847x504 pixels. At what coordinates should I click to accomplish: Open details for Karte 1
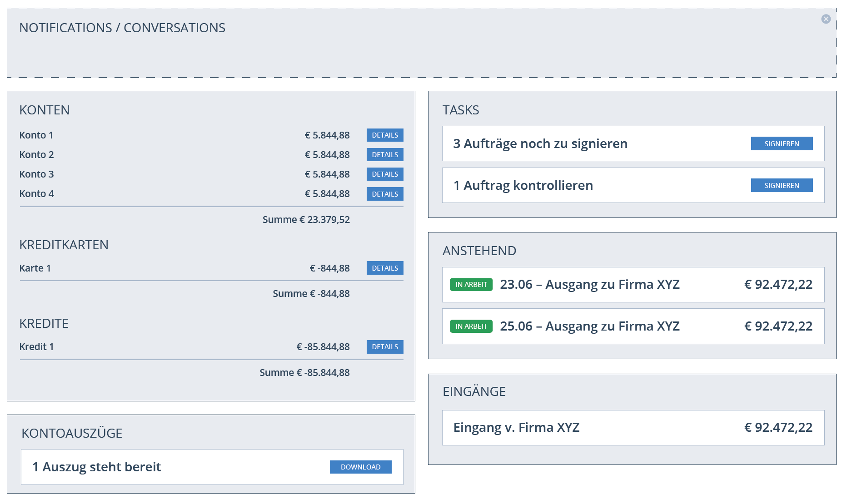click(x=384, y=268)
